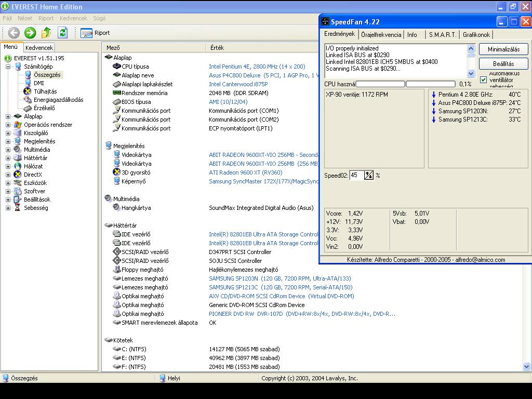Go forward with the green arrow icon
Viewport: 532px width, 399px height.
tap(30, 33)
